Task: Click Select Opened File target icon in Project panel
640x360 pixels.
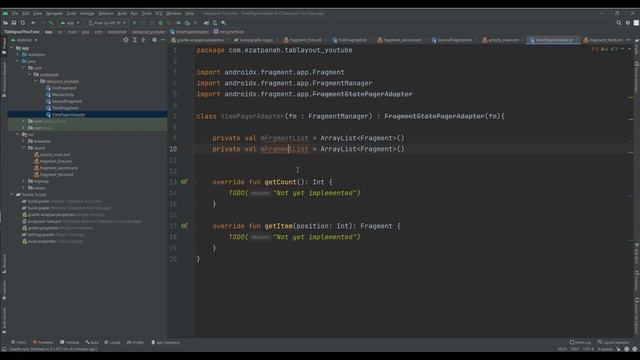Action: tap(126, 40)
